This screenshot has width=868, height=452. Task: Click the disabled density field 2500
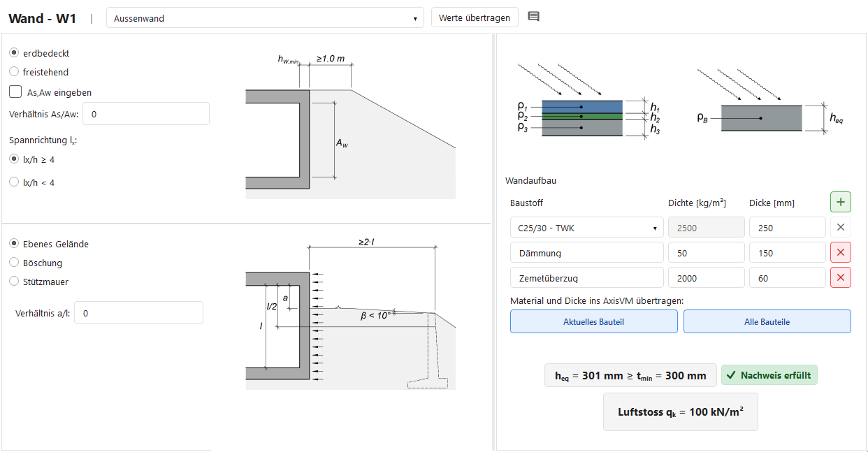point(707,228)
